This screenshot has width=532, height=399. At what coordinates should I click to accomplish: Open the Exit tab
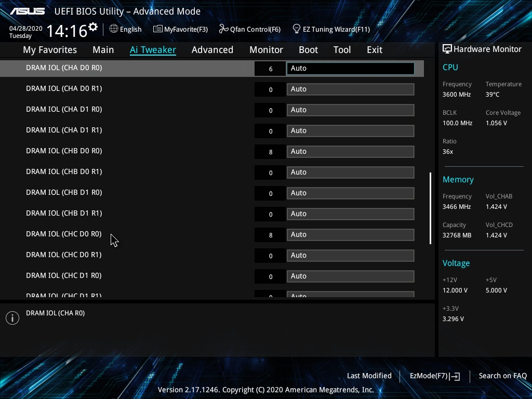coord(375,50)
